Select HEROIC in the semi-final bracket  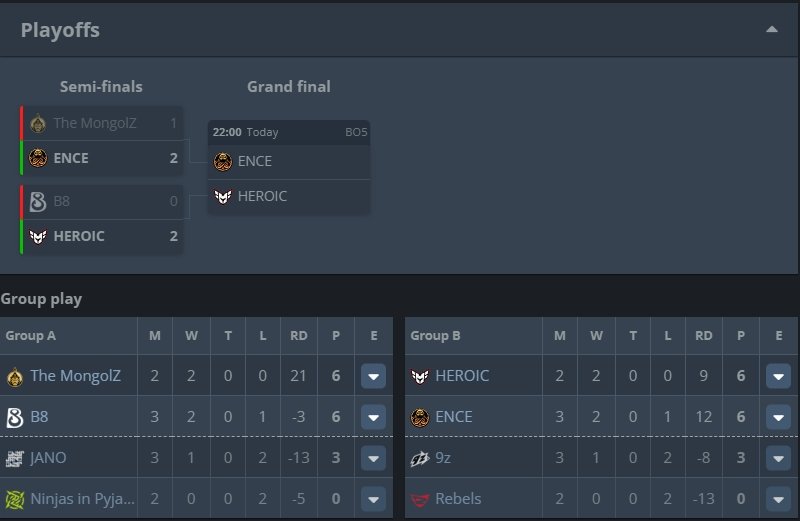102,236
